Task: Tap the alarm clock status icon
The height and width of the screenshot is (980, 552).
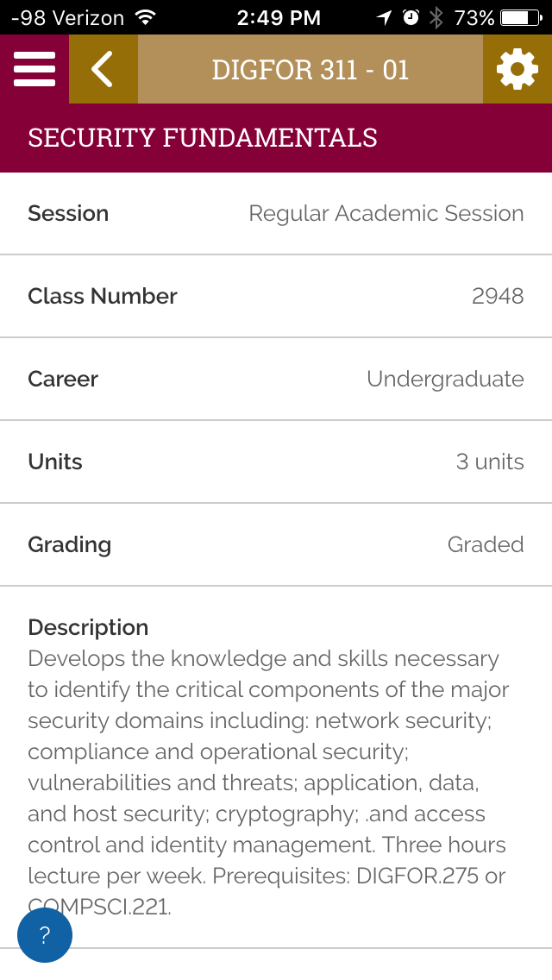Action: 411,17
